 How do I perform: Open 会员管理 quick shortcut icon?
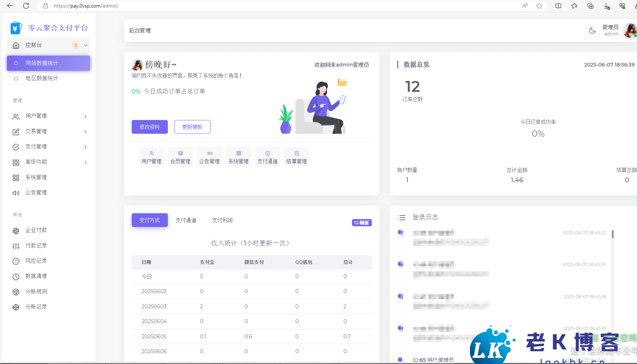tap(181, 154)
